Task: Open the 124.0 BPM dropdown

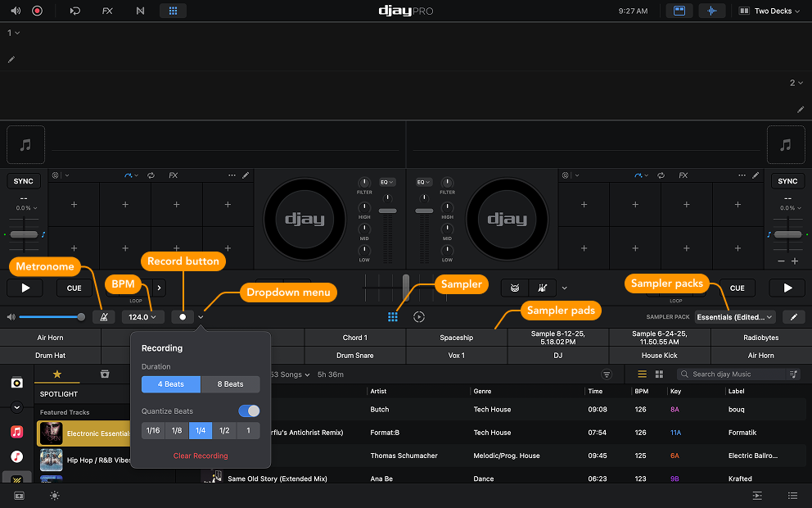Action: pos(142,316)
